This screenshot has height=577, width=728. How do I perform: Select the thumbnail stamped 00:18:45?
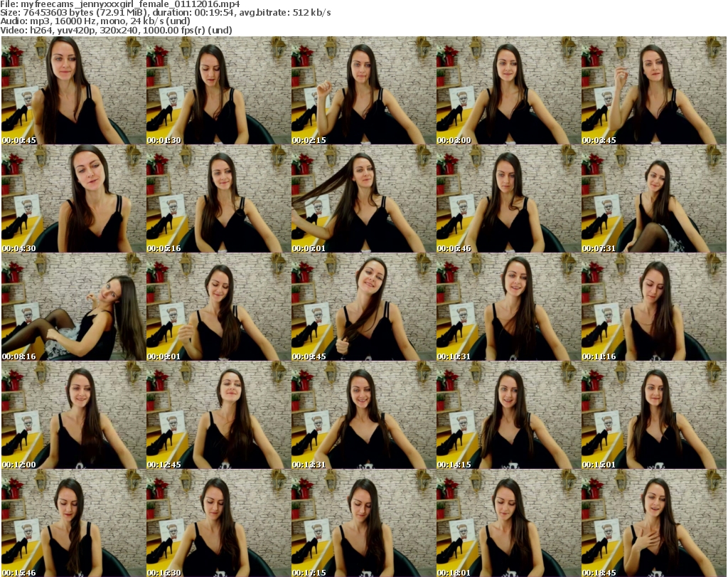click(653, 524)
